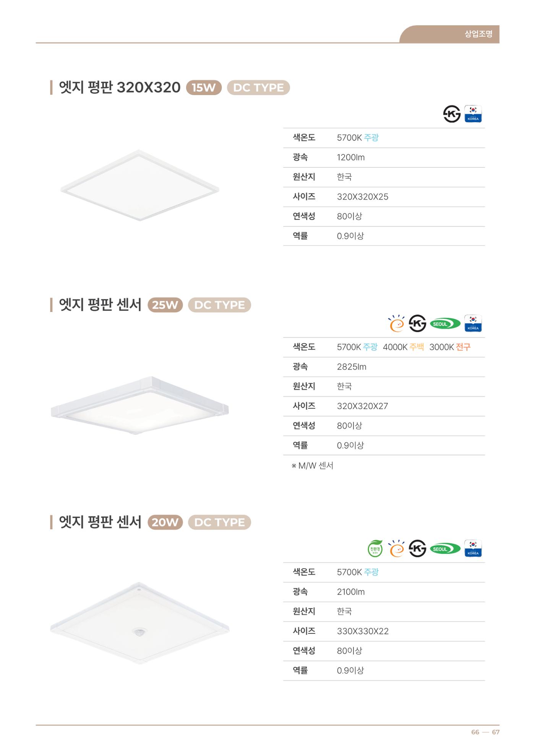This screenshot has height=756, width=535.
Task: Click the 25W wattage pill label
Action: pos(165,305)
